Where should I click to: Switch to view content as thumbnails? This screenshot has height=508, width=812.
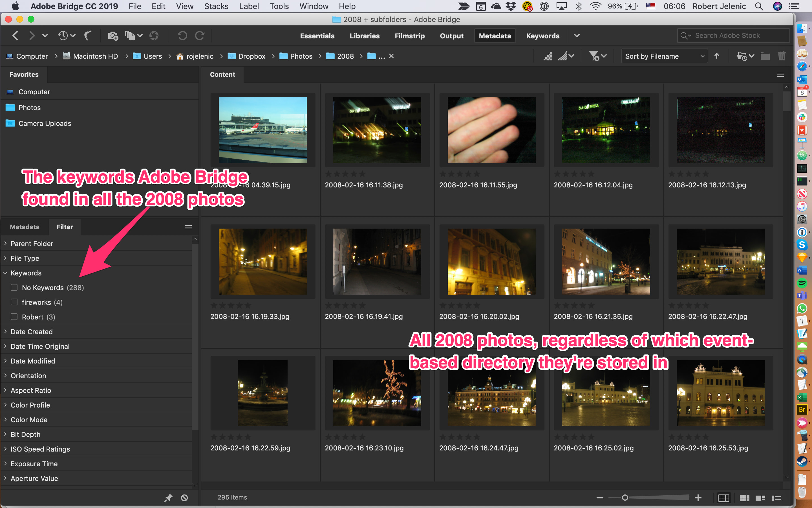(745, 498)
